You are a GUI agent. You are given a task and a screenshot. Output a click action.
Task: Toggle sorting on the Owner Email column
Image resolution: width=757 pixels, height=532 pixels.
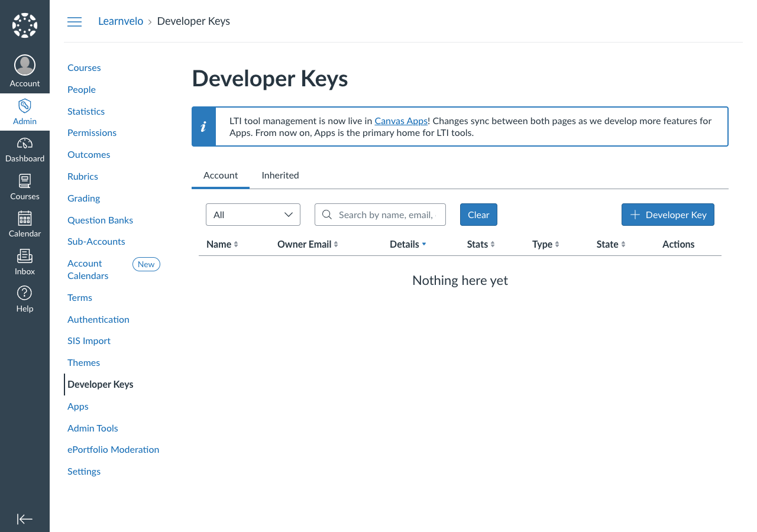pos(307,244)
